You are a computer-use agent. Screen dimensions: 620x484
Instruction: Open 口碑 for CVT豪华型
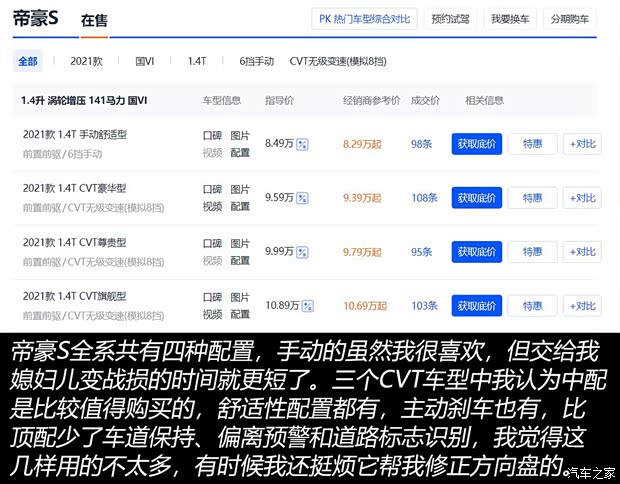212,189
